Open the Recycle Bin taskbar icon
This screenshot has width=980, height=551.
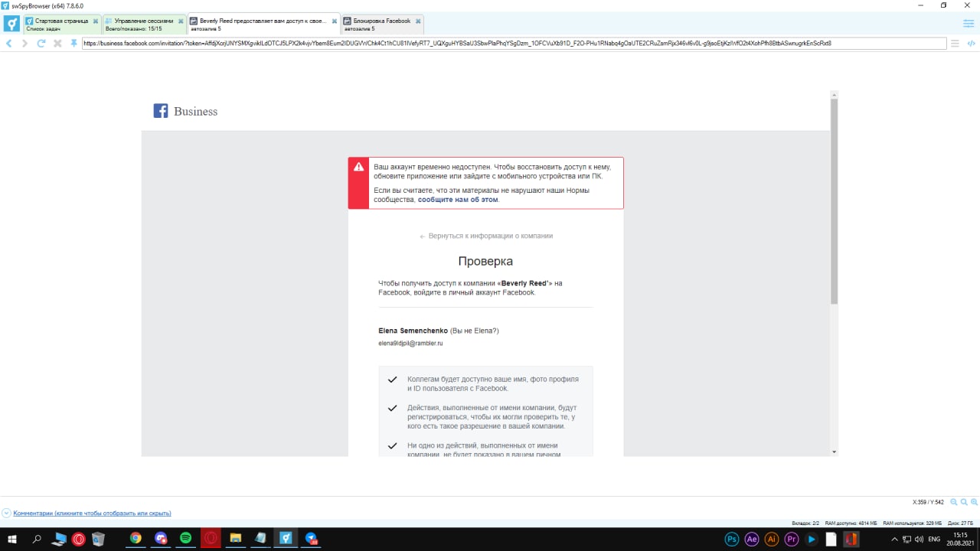coord(98,539)
